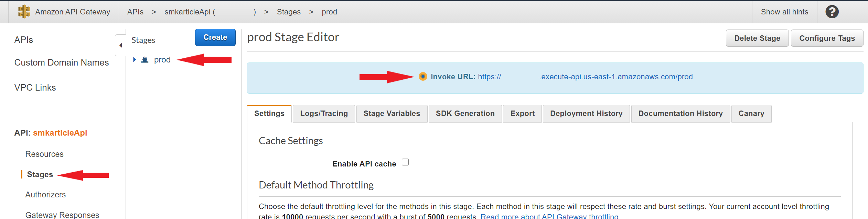Open Resources under smkarticleApi
868x219 pixels.
pos(44,154)
